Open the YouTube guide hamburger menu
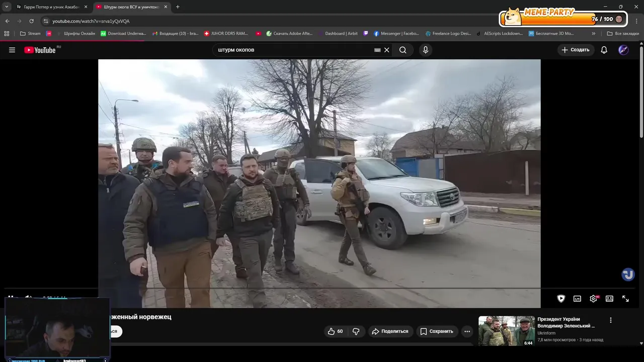The width and height of the screenshot is (644, 362). [12, 50]
